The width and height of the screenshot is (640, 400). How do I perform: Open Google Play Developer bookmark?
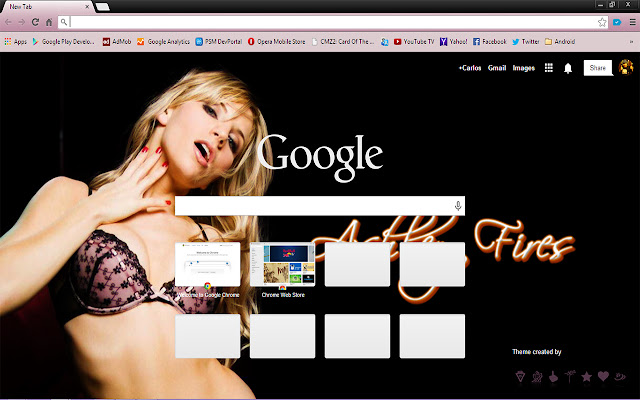(63, 41)
